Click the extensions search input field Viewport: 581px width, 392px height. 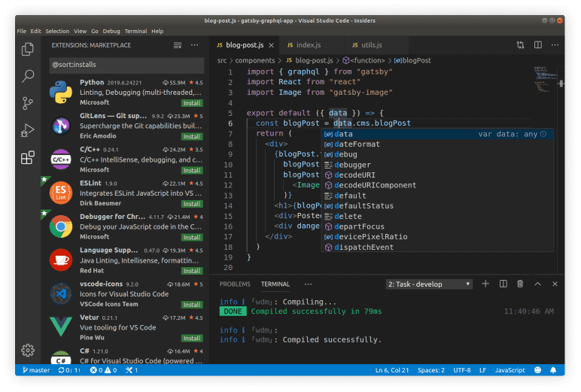[x=126, y=65]
